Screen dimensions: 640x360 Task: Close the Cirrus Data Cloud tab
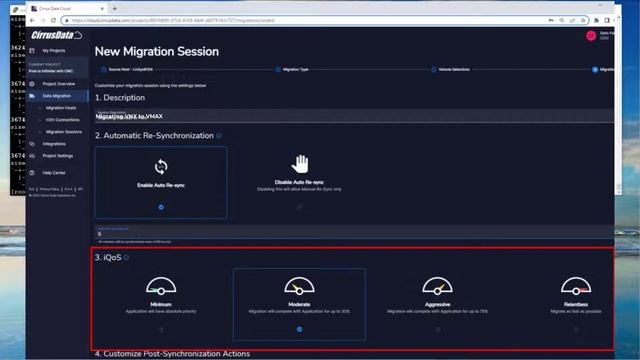pos(102,8)
